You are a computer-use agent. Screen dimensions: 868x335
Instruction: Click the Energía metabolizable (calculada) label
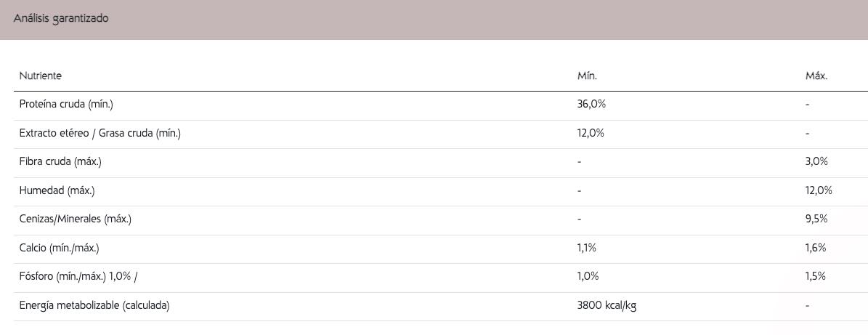click(x=94, y=306)
